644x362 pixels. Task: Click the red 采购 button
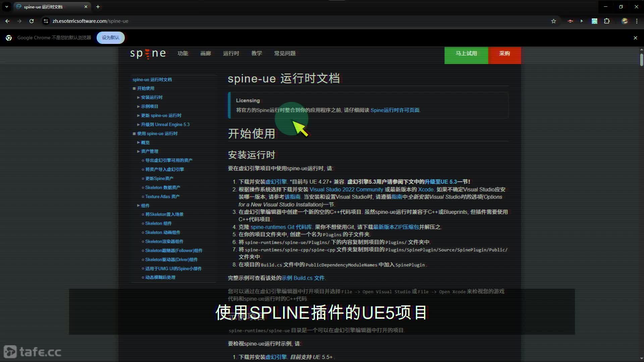(x=504, y=54)
